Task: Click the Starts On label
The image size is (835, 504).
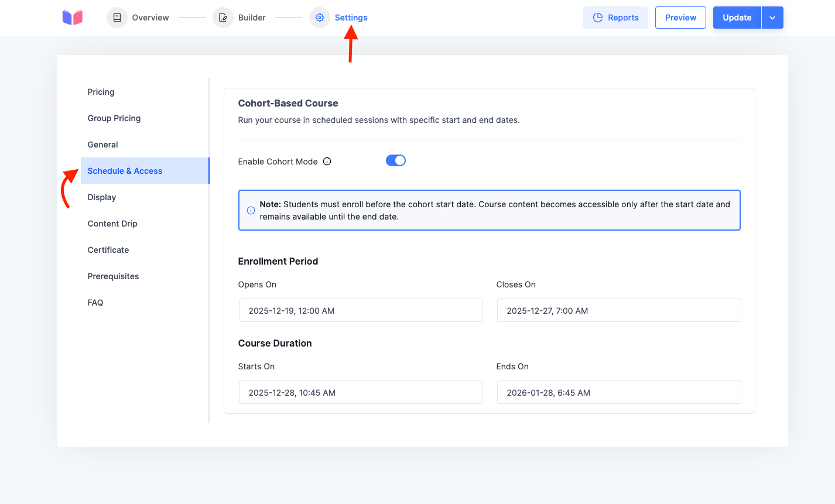Action: coord(256,366)
